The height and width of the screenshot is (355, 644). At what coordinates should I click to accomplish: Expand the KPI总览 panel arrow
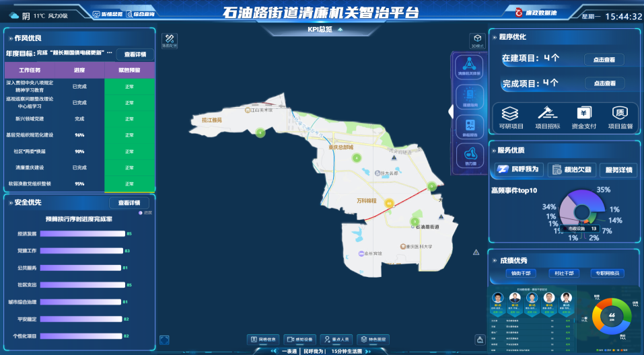(340, 30)
